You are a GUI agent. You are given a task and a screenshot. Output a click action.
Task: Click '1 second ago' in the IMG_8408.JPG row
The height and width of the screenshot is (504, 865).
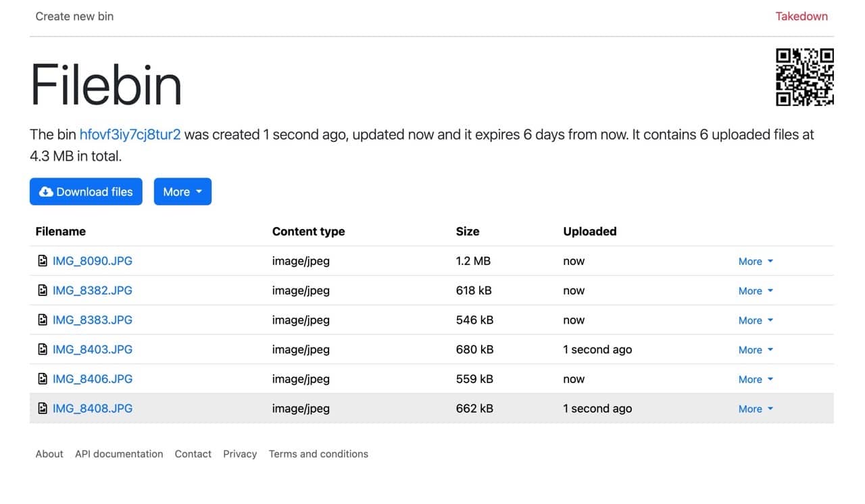click(x=597, y=408)
